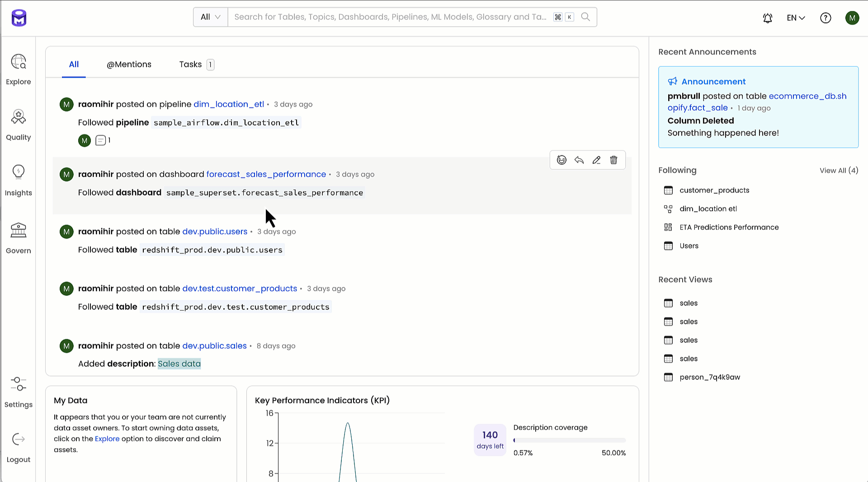Click the global search input field

(390, 17)
